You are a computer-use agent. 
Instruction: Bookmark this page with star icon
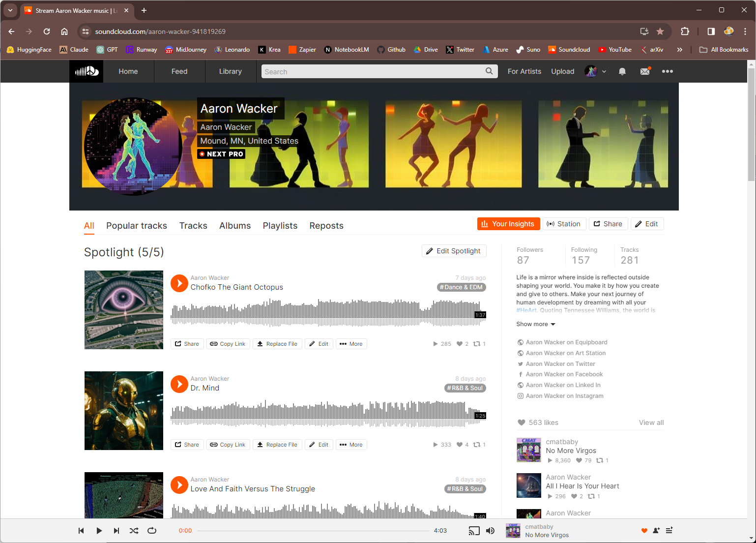point(660,31)
